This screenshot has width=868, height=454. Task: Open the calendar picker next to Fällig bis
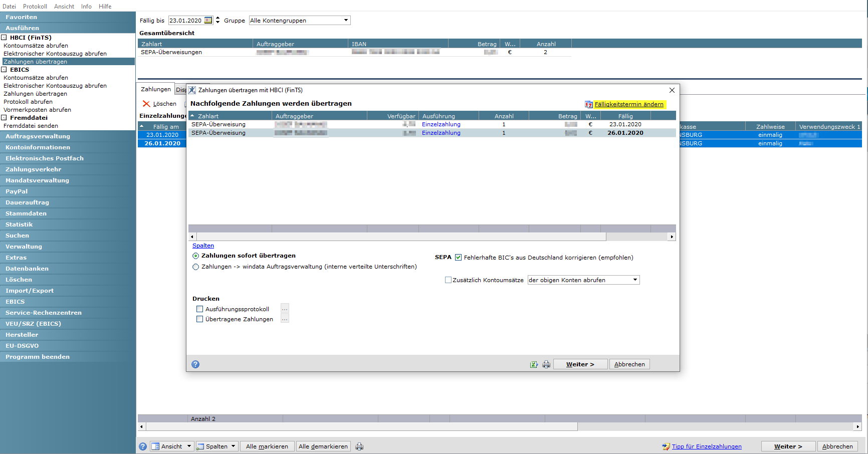[208, 21]
